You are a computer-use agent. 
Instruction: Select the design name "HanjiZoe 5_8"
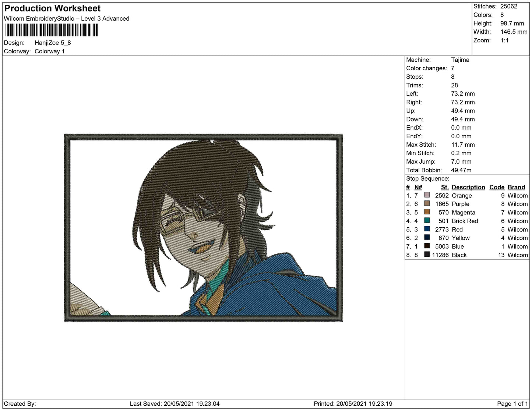[x=53, y=43]
